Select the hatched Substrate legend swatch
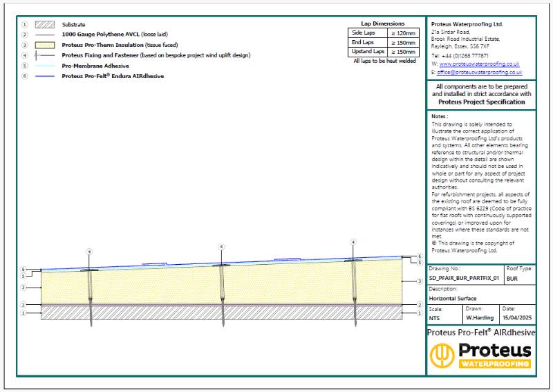The image size is (553, 392). 45,24
